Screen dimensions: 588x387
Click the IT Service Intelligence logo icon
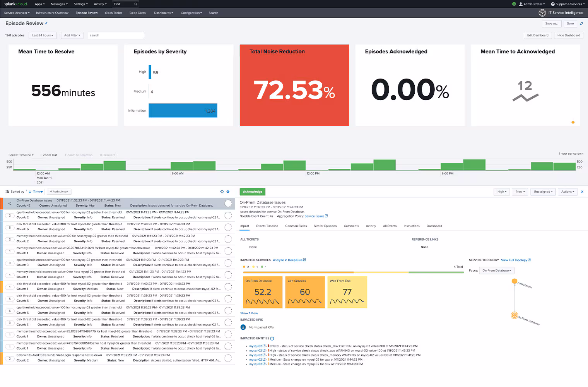[x=542, y=13]
